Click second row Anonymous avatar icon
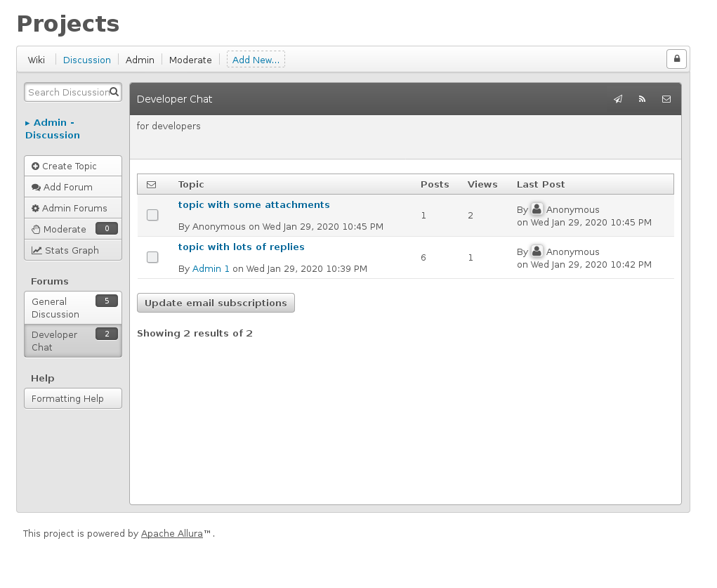717x588 pixels. tap(537, 251)
